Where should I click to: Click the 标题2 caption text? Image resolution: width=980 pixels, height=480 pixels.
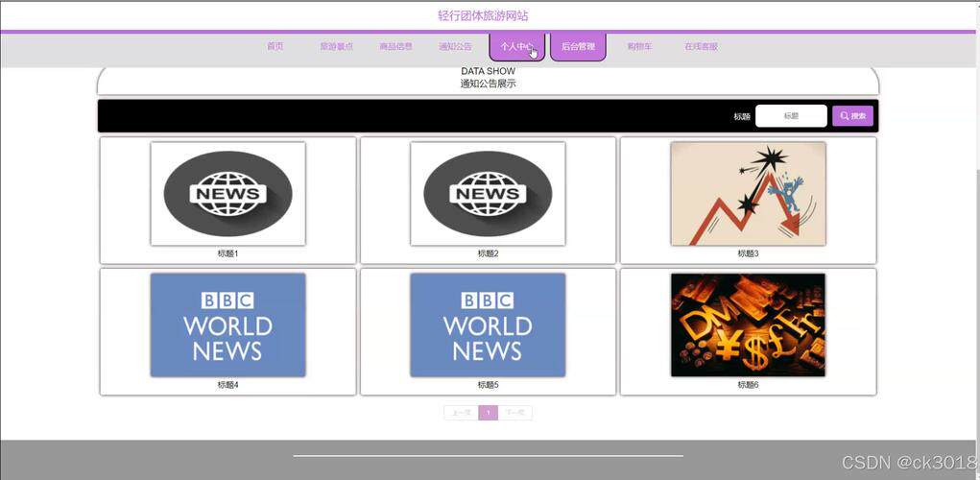(489, 253)
